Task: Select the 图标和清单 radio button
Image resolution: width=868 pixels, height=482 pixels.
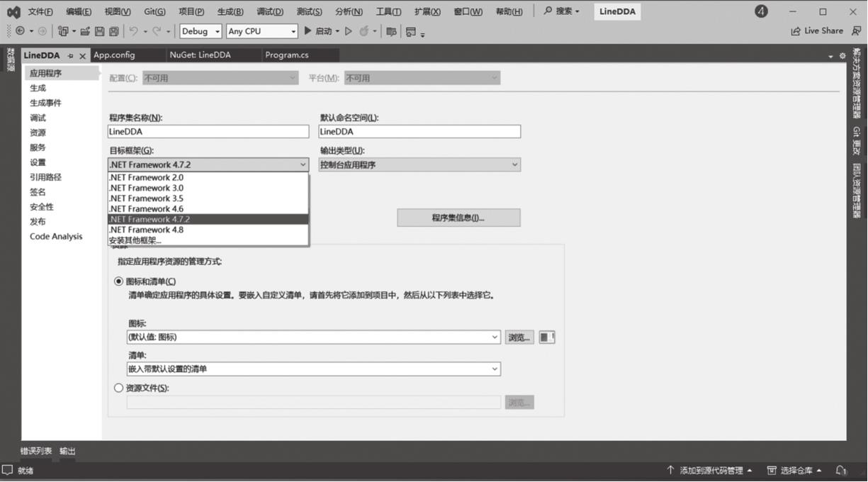Action: (x=118, y=281)
